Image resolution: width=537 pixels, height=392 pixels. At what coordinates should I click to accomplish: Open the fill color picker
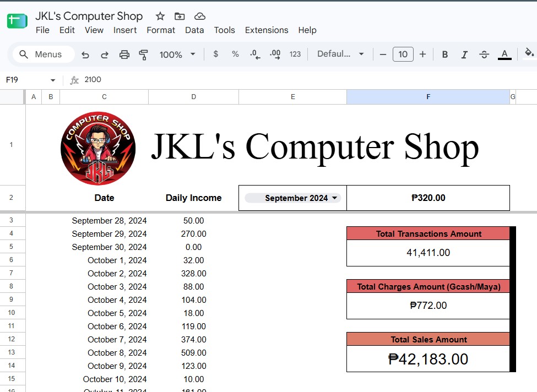pyautogui.click(x=529, y=54)
